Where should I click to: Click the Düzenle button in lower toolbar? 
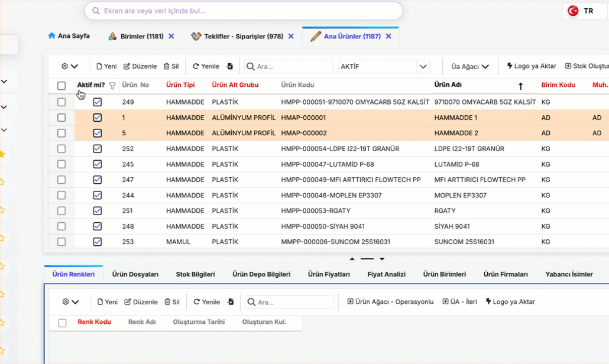coord(141,302)
